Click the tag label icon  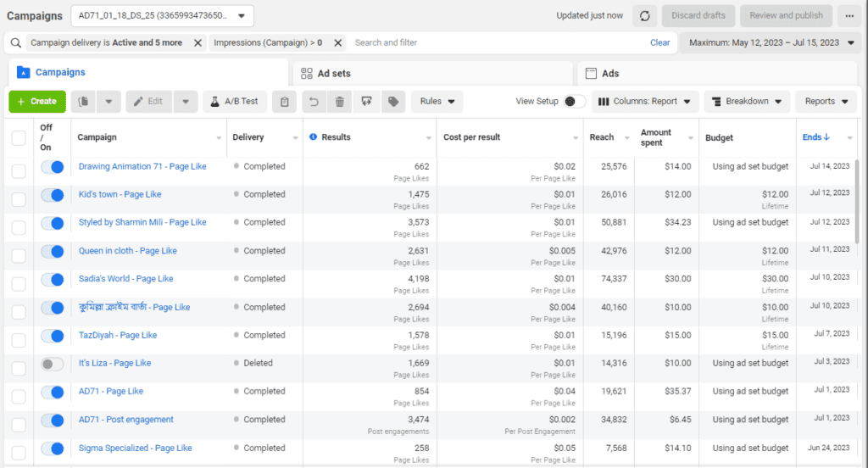[393, 102]
